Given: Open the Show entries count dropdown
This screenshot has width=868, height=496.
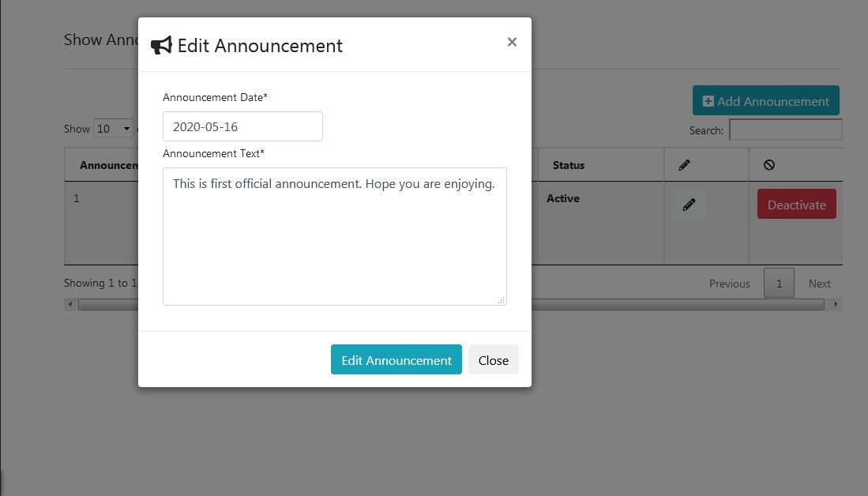Looking at the screenshot, I should point(113,128).
